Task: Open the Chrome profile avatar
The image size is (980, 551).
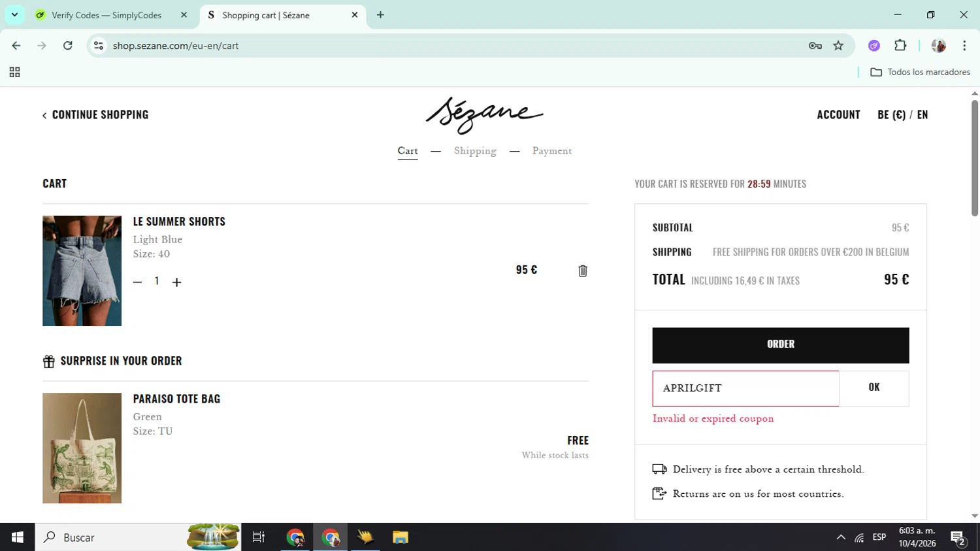Action: pyautogui.click(x=938, y=46)
